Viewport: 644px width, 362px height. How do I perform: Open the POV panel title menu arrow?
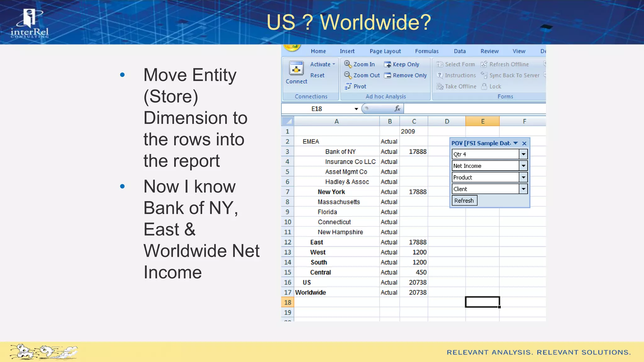click(516, 143)
